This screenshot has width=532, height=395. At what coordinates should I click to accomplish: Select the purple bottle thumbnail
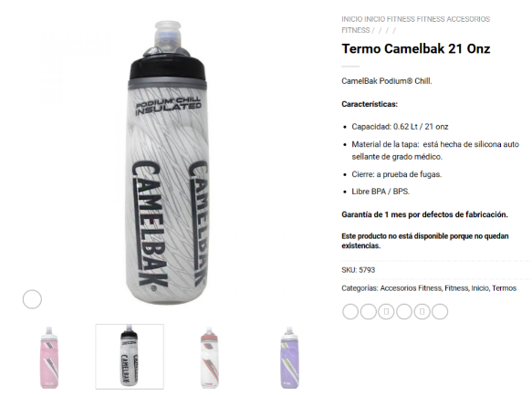point(289,357)
